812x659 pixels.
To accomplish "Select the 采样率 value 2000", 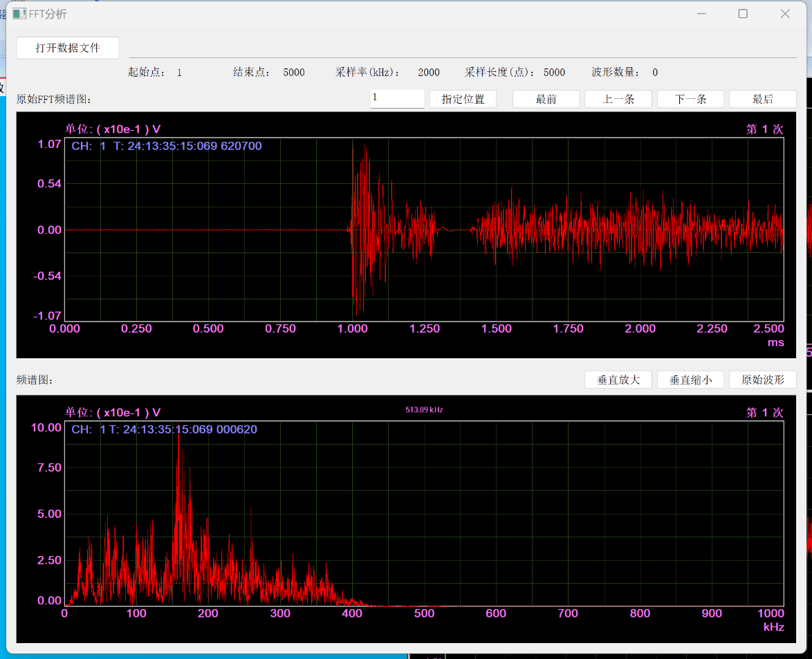I will pos(429,73).
